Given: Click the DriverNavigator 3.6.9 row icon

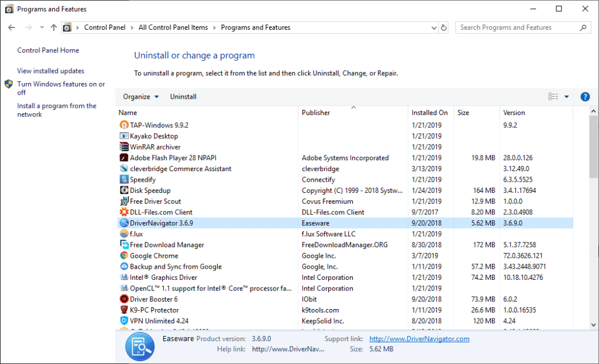Looking at the screenshot, I should [124, 223].
